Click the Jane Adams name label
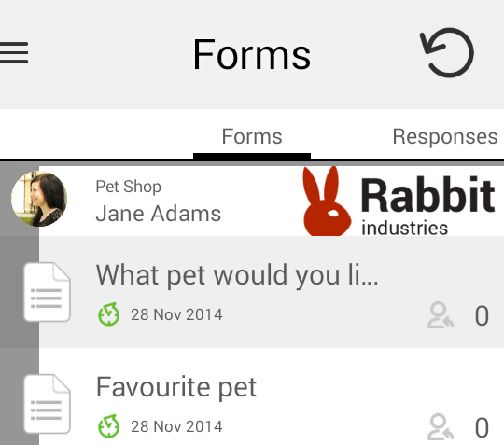The height and width of the screenshot is (445, 504). click(159, 214)
